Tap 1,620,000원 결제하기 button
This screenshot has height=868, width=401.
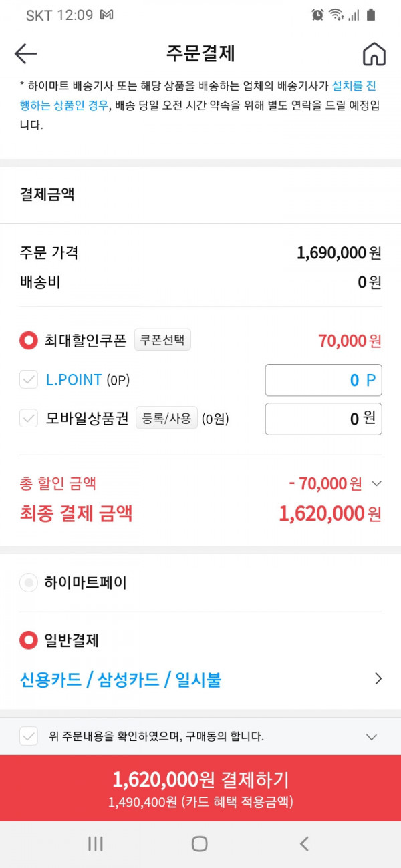click(x=200, y=788)
